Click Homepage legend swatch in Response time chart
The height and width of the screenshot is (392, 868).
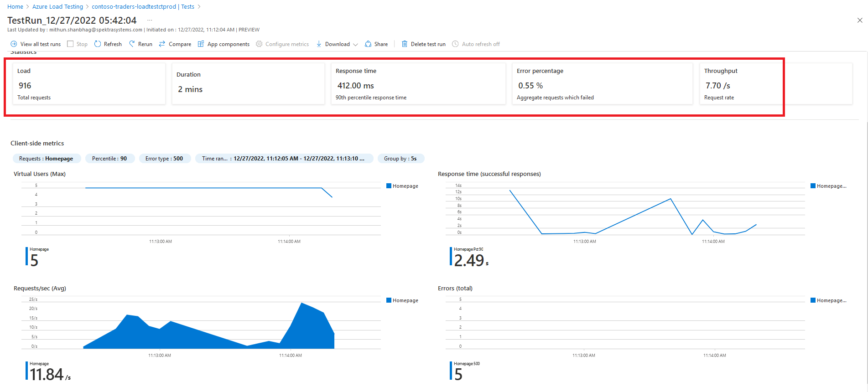(813, 186)
